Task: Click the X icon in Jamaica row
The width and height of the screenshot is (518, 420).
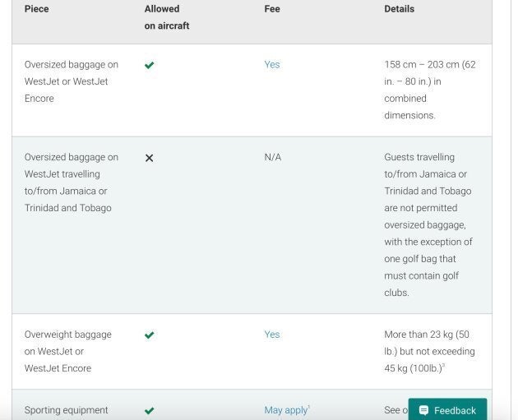Action: [149, 158]
